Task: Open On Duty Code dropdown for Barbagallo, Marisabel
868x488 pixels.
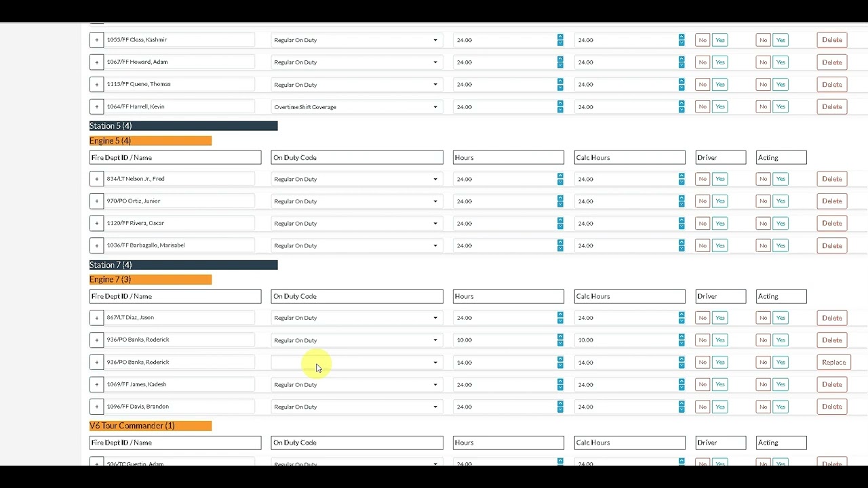Action: pyautogui.click(x=357, y=245)
